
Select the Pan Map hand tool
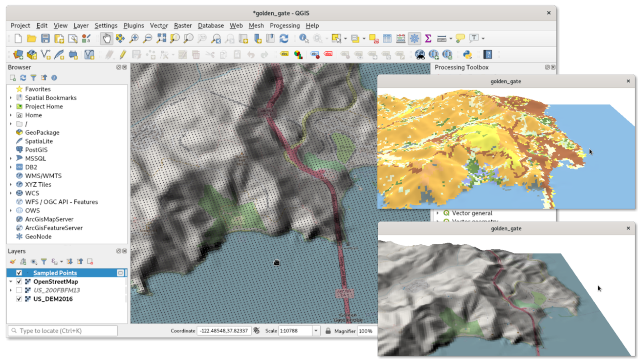(x=106, y=39)
